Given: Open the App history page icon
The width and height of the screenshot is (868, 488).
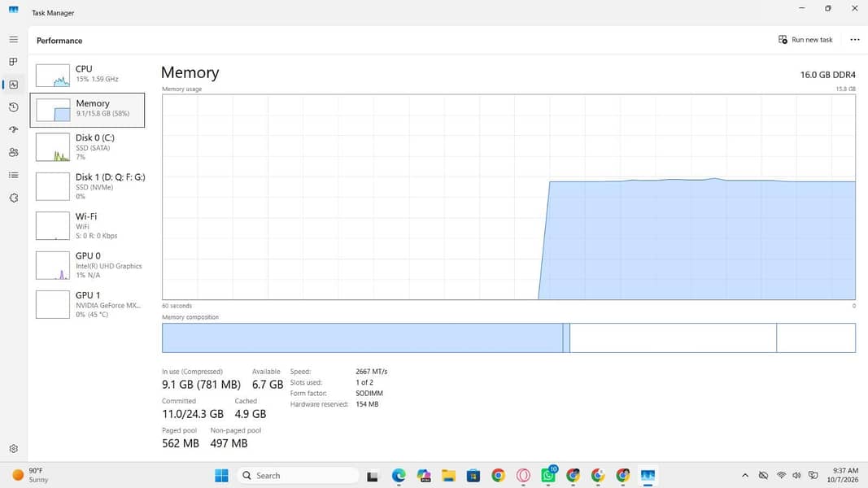Looking at the screenshot, I should coord(14,107).
